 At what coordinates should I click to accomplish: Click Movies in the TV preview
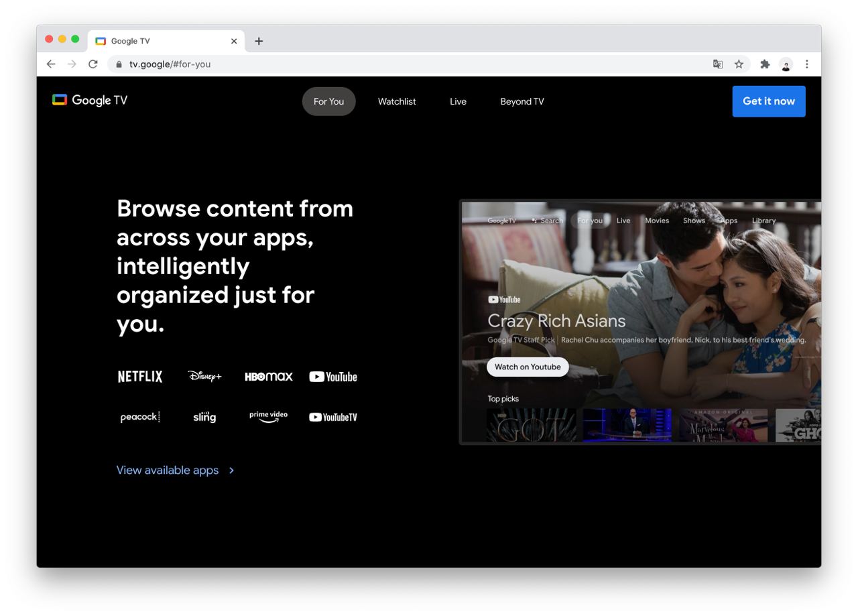(x=657, y=221)
